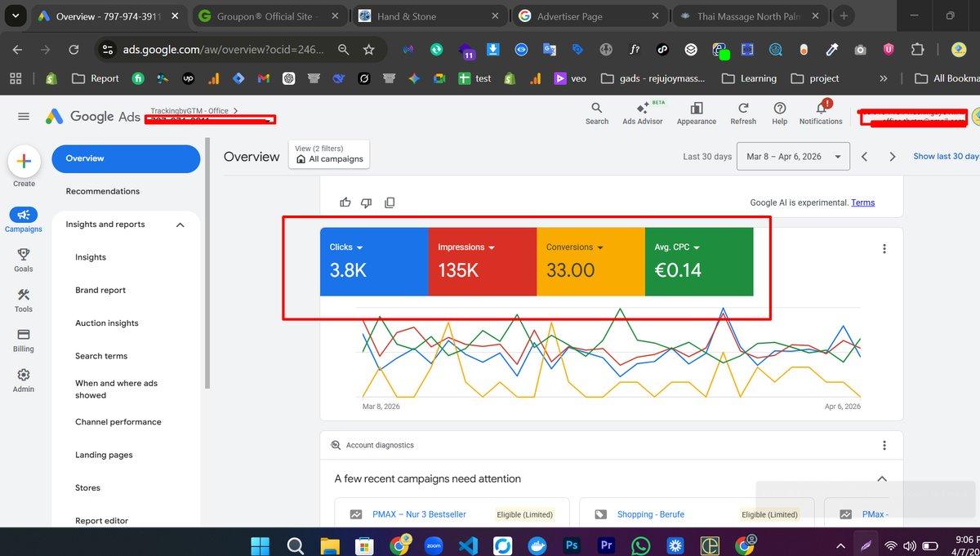Go to next date range arrow

pyautogui.click(x=892, y=156)
